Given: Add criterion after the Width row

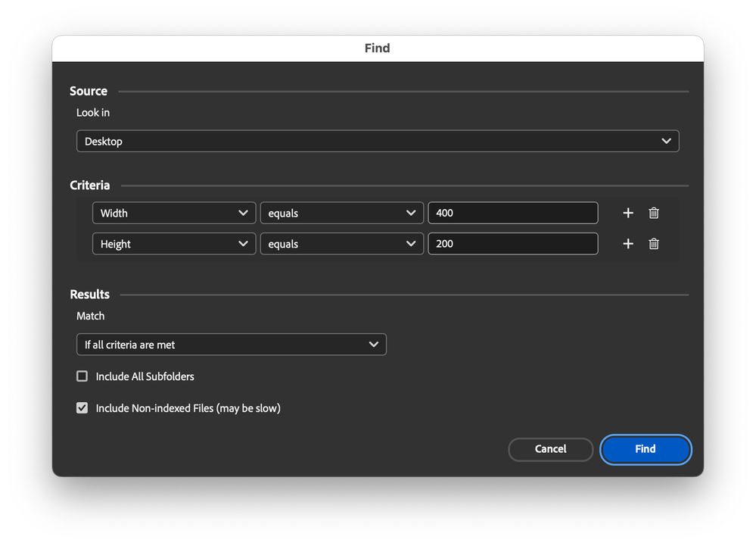Looking at the screenshot, I should click(628, 213).
